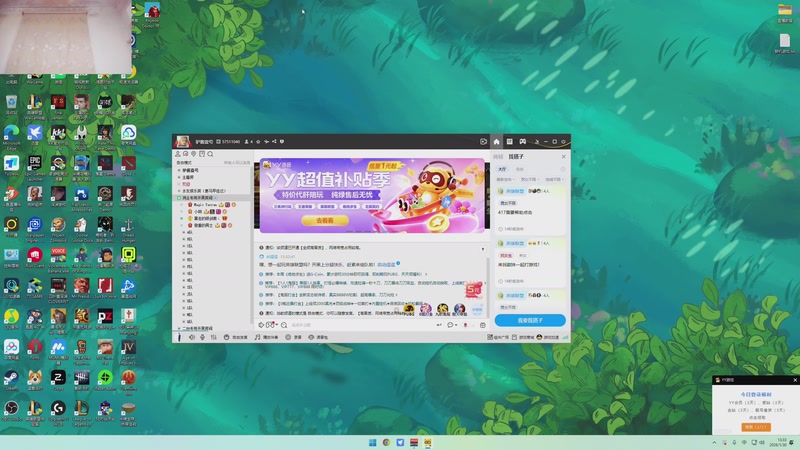Image resolution: width=800 pixels, height=450 pixels.
Task: Click the share icon in YY header
Action: coord(274,141)
